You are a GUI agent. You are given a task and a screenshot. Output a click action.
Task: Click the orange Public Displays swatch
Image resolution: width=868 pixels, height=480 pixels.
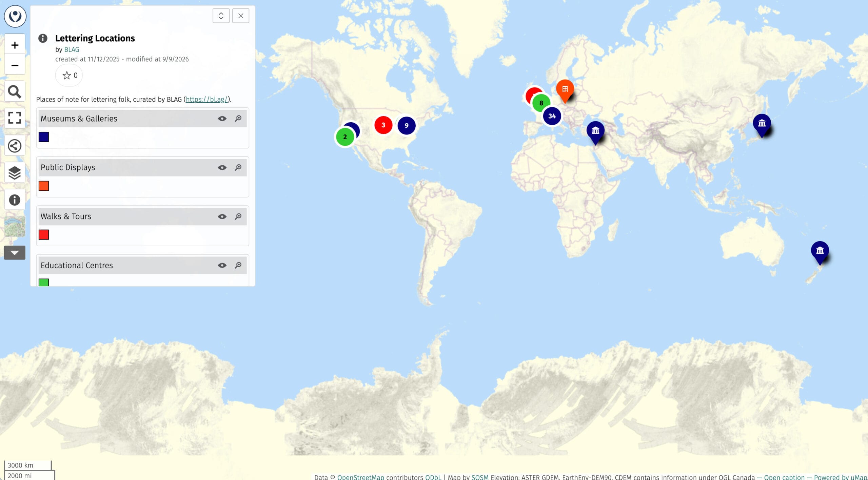point(44,186)
